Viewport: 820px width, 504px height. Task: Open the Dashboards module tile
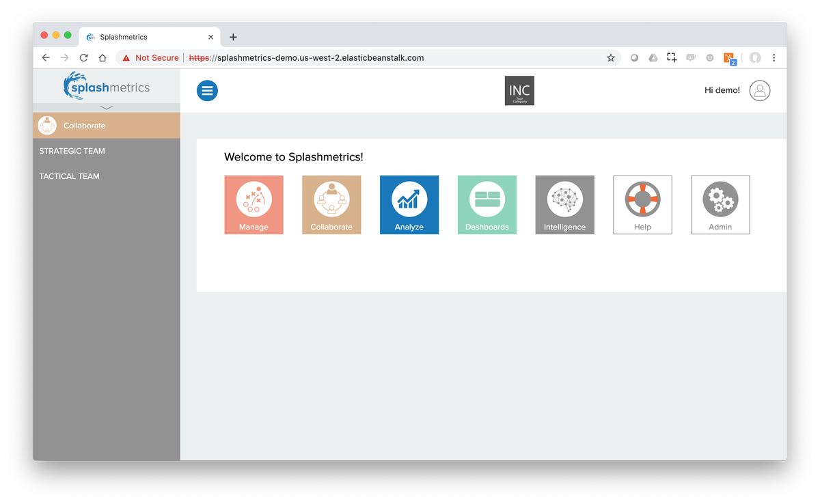point(487,205)
